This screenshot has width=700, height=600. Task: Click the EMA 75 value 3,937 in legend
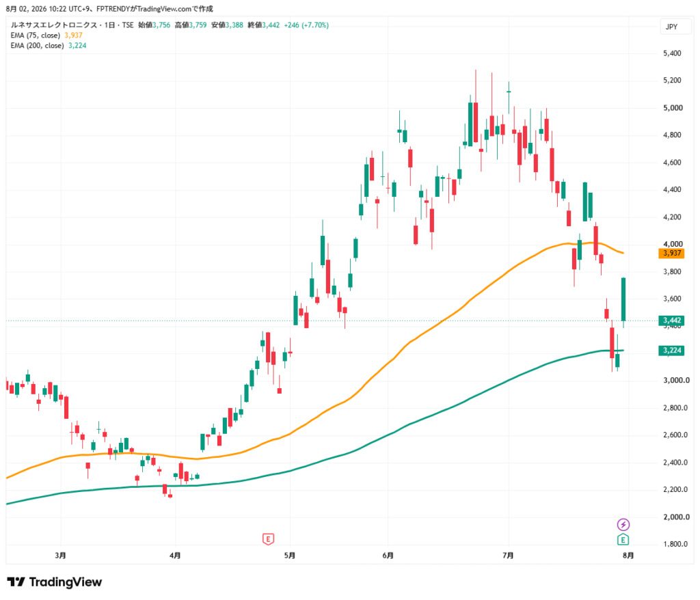click(x=73, y=36)
